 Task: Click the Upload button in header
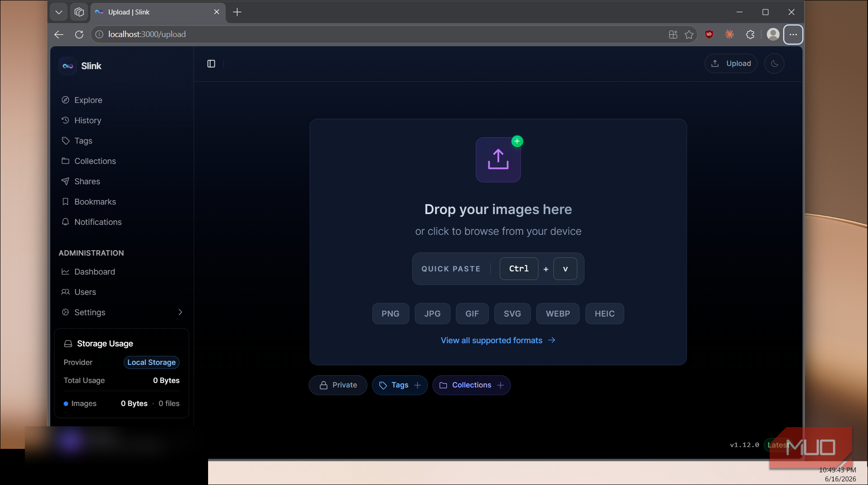[731, 64]
